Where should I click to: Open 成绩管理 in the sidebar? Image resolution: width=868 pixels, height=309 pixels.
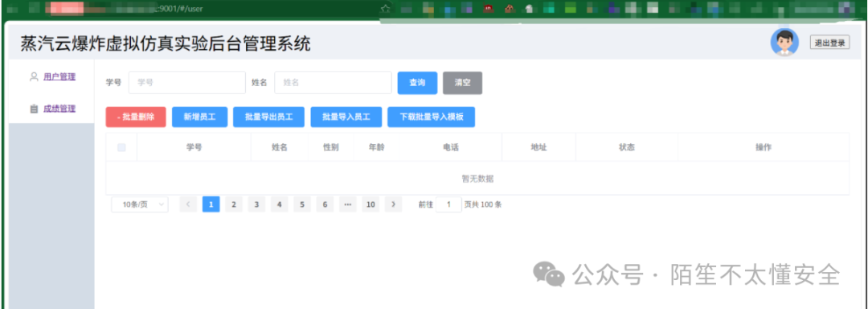(59, 109)
